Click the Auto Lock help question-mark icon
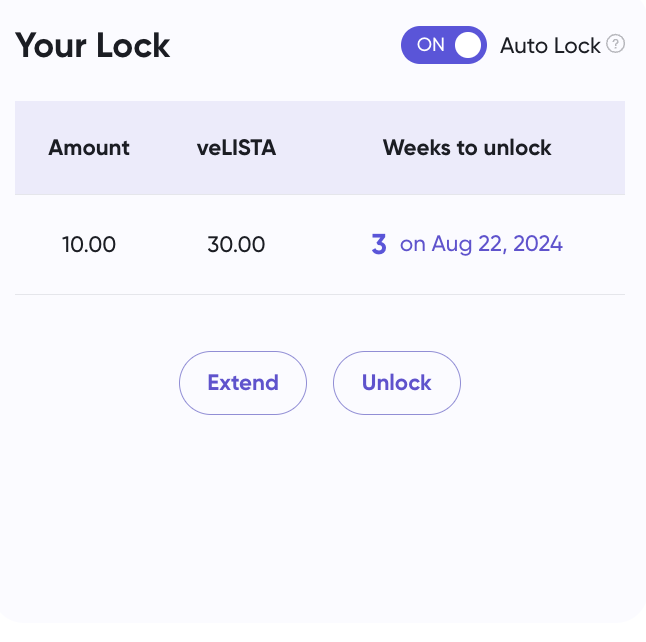This screenshot has height=642, width=646. (x=616, y=44)
